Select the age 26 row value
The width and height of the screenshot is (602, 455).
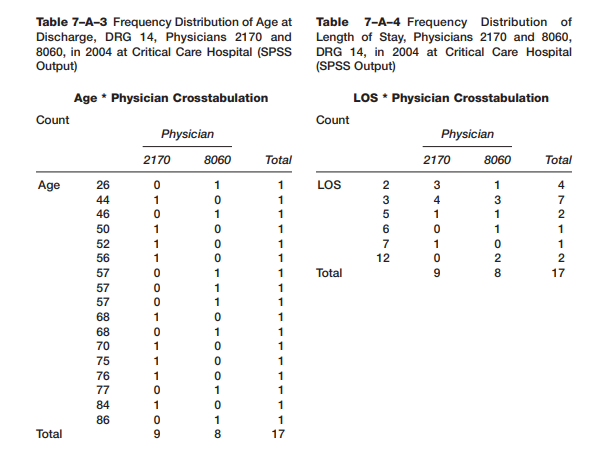coord(103,185)
